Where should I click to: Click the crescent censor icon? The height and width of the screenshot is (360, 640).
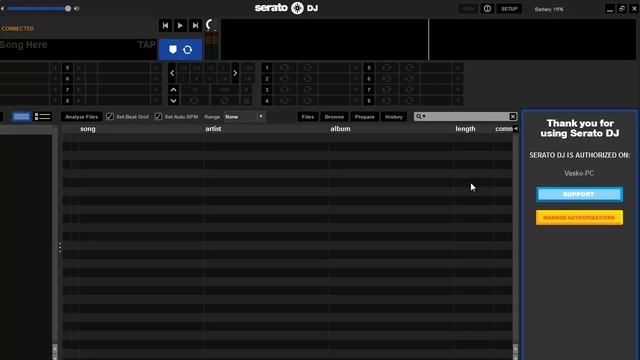(x=209, y=25)
